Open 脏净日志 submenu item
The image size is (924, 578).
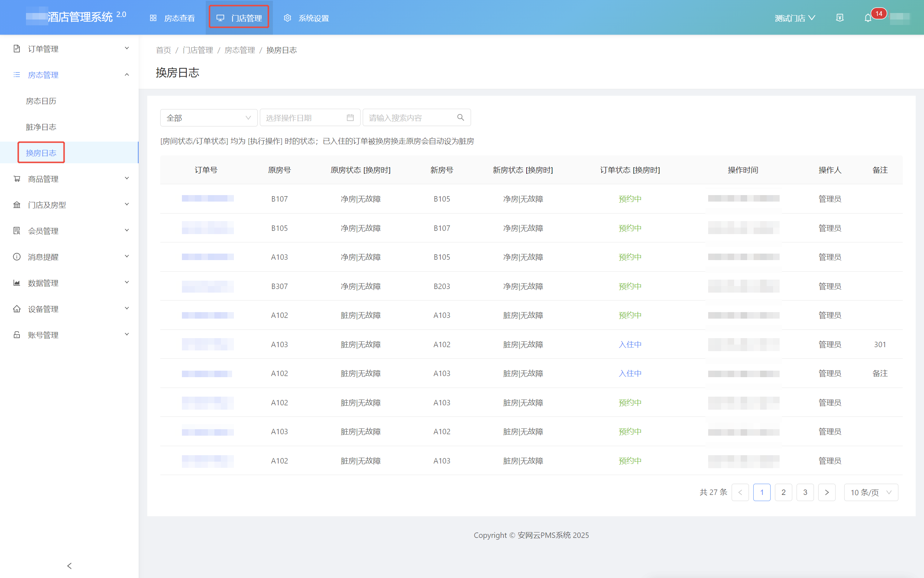coord(41,127)
